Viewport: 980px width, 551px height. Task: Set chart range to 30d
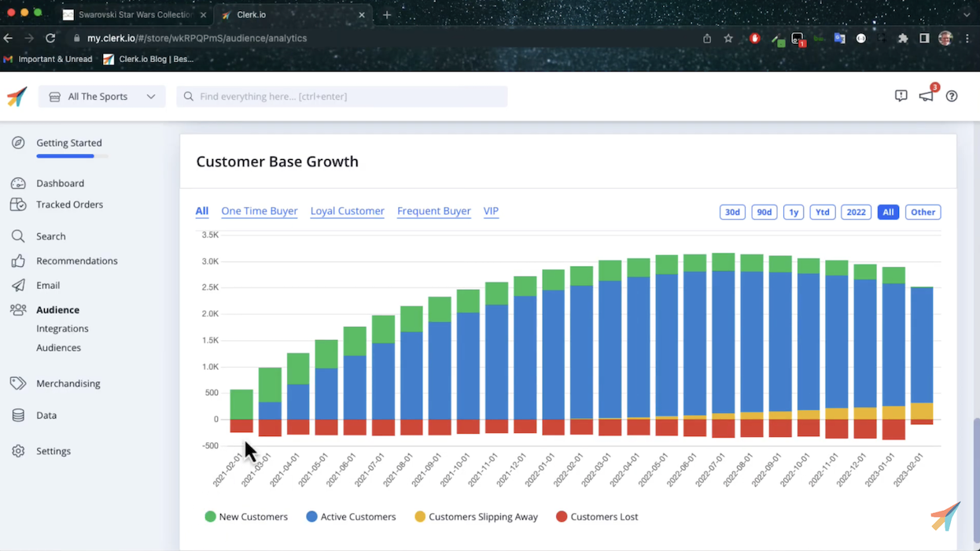coord(732,212)
